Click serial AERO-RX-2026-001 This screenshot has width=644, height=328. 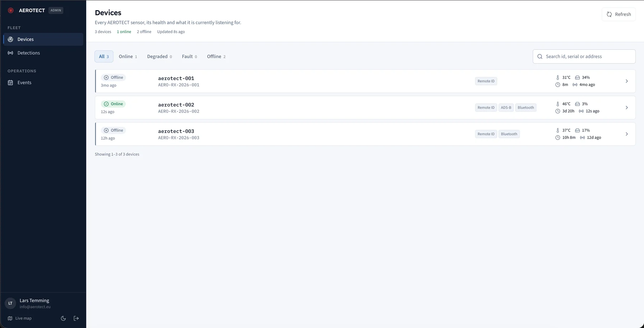(x=179, y=85)
